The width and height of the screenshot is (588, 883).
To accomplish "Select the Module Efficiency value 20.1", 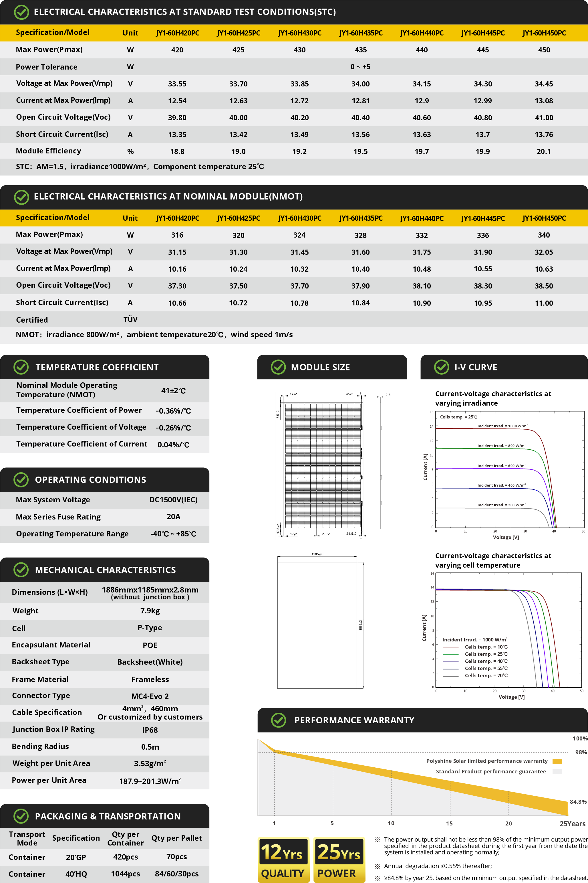I will (x=544, y=152).
